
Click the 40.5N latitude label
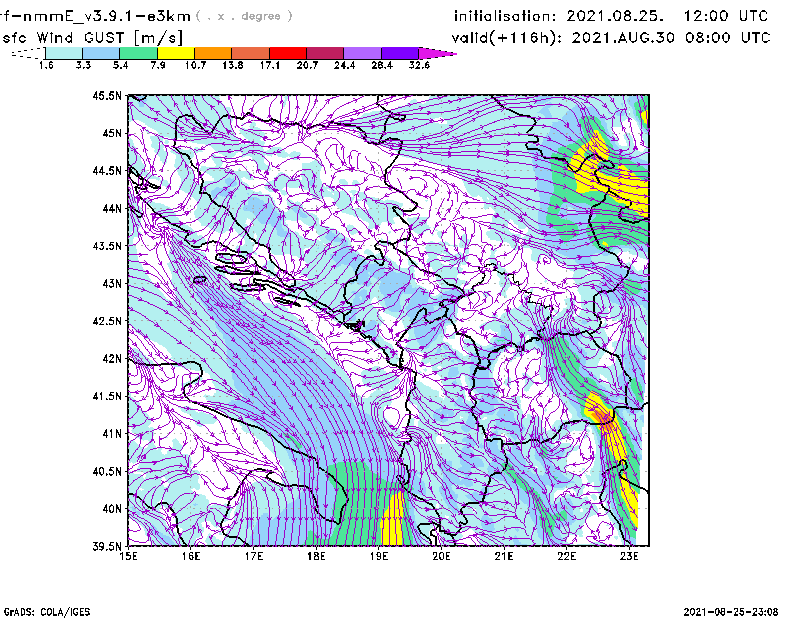click(x=107, y=471)
